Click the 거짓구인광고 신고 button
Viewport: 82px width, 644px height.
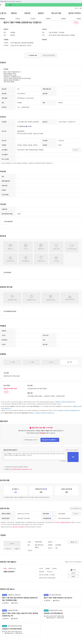click(76, 508)
